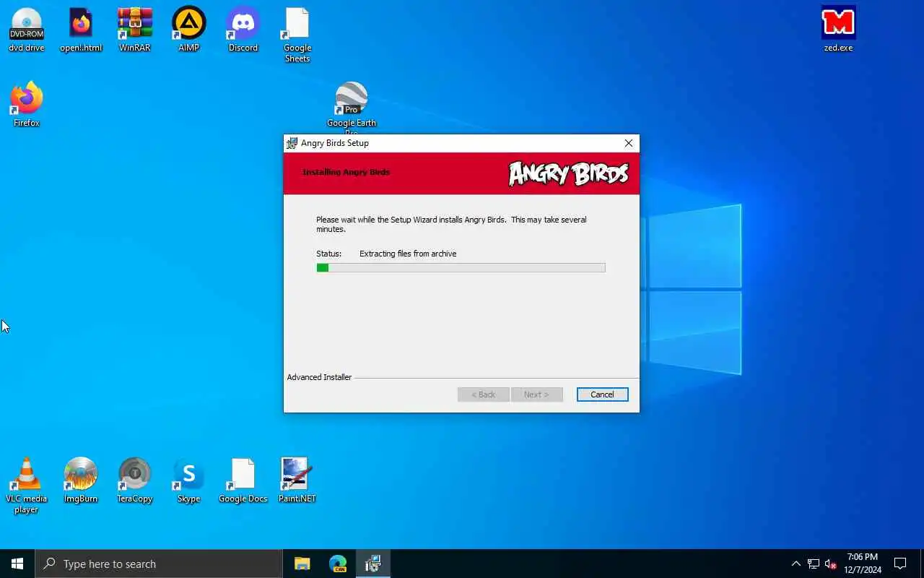This screenshot has height=578, width=924.
Task: Click the 'Extracting files from archive' status text
Action: coord(408,254)
